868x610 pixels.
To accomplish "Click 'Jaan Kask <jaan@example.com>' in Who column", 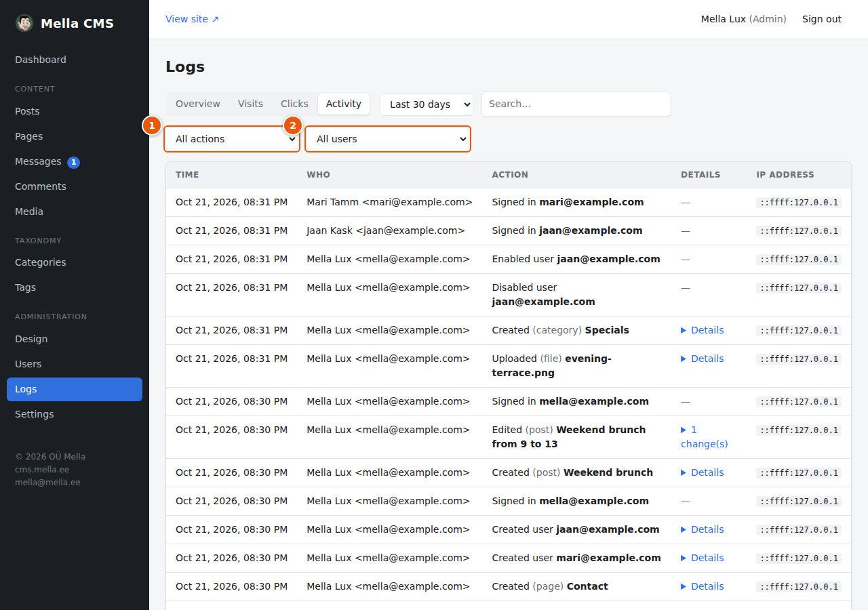I will pos(386,230).
